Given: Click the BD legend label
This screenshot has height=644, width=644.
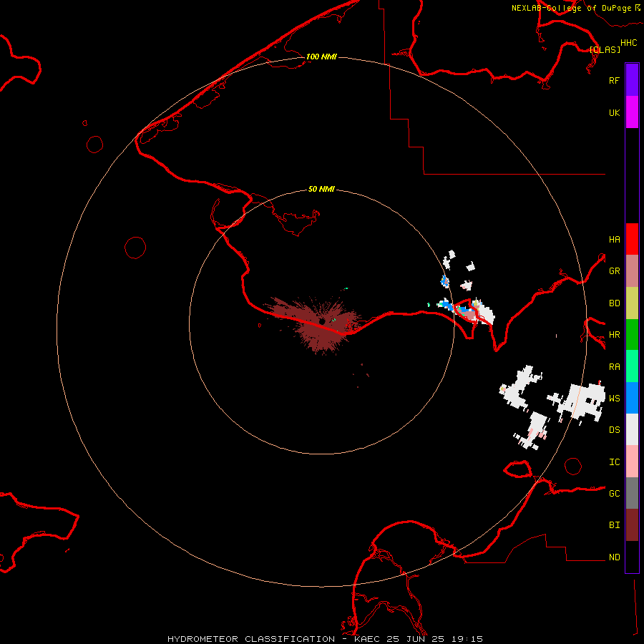Looking at the screenshot, I should [614, 303].
